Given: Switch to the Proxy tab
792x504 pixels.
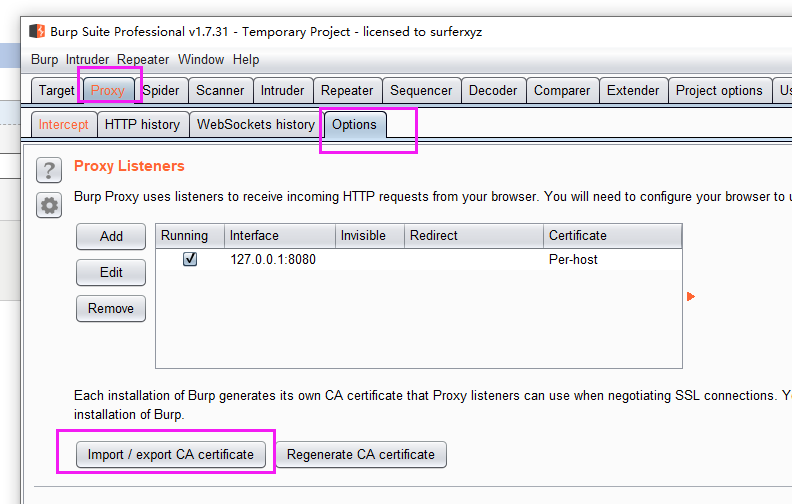Looking at the screenshot, I should 108,90.
